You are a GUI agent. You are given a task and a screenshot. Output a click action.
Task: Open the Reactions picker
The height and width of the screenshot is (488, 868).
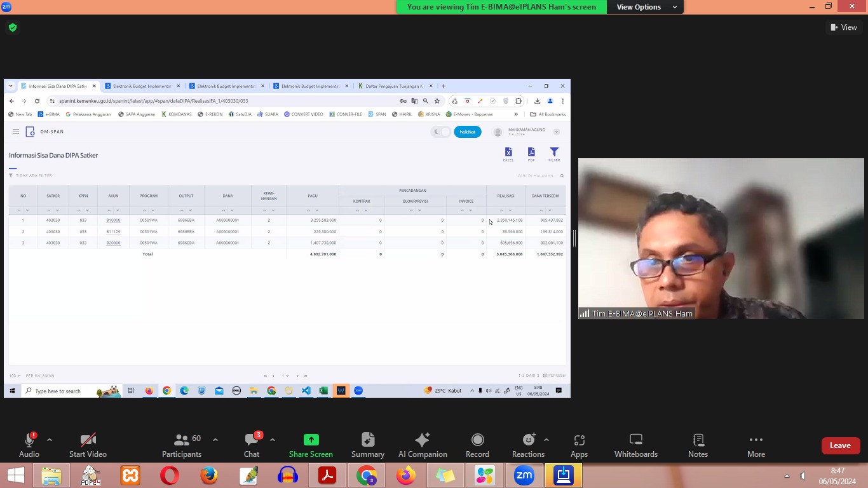pos(528,445)
